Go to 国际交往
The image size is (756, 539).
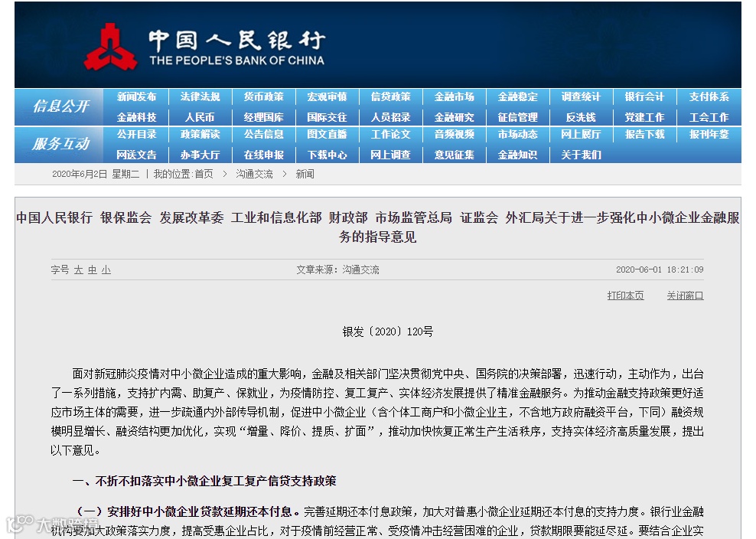click(x=327, y=117)
